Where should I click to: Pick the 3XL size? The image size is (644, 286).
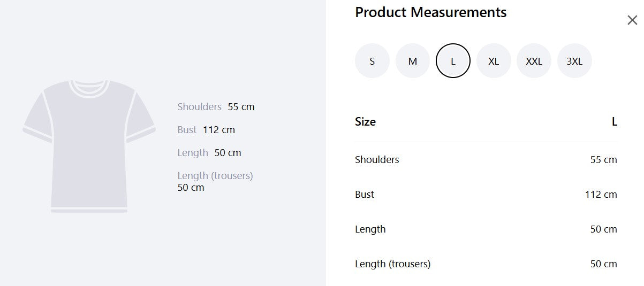point(574,61)
